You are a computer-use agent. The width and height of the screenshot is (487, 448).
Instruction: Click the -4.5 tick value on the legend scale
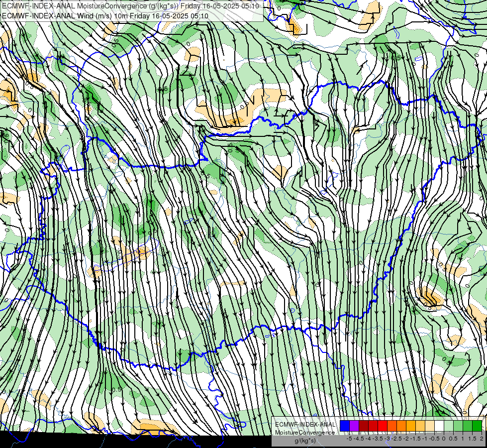point(359,439)
